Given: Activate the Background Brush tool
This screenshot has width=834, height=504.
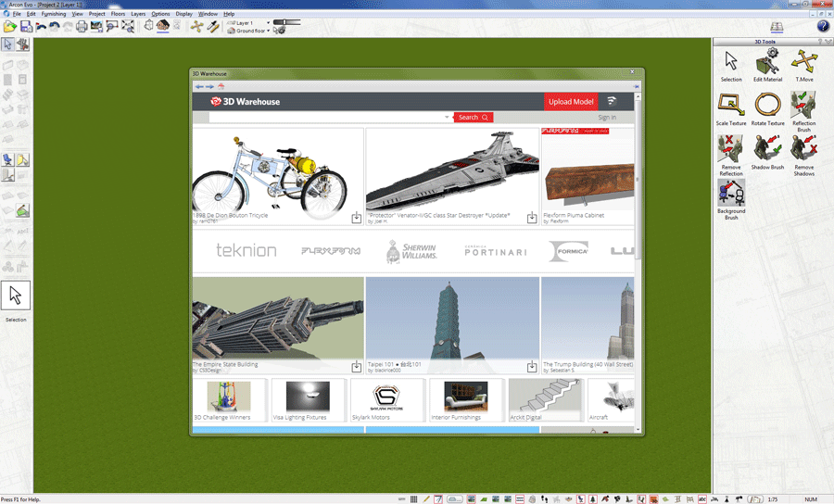Looking at the screenshot, I should pos(731,199).
